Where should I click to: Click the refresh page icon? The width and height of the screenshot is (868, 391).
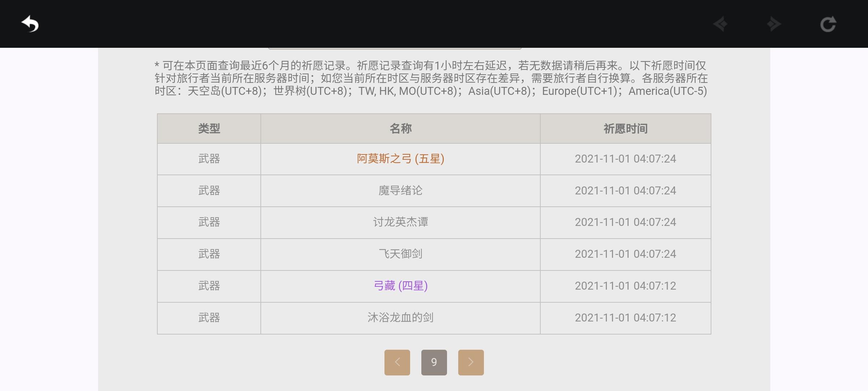pos(828,24)
